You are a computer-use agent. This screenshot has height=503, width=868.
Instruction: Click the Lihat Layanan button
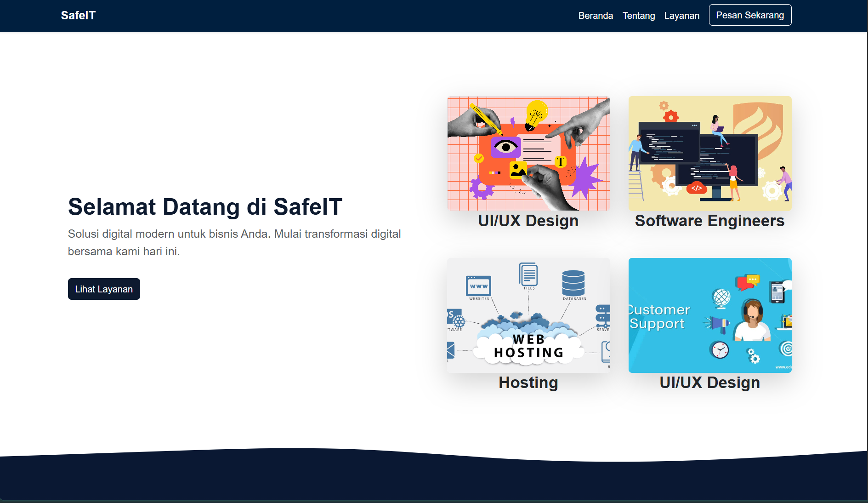click(x=103, y=289)
